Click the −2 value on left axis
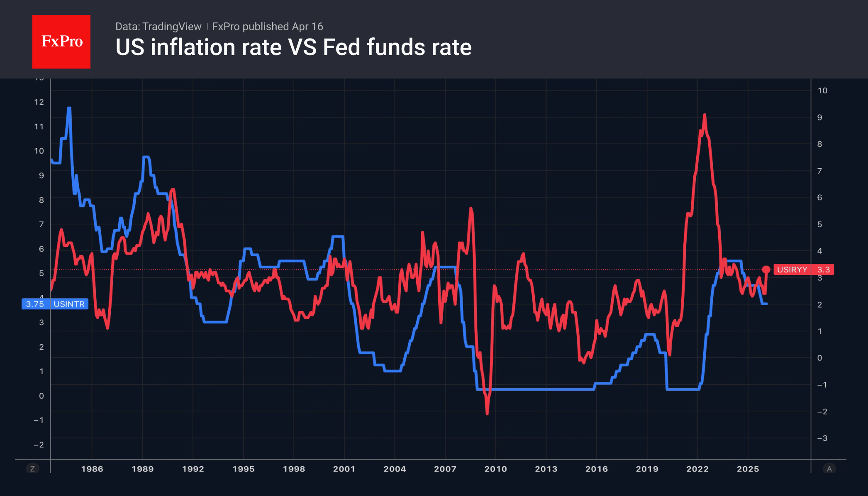The image size is (868, 496). point(39,445)
